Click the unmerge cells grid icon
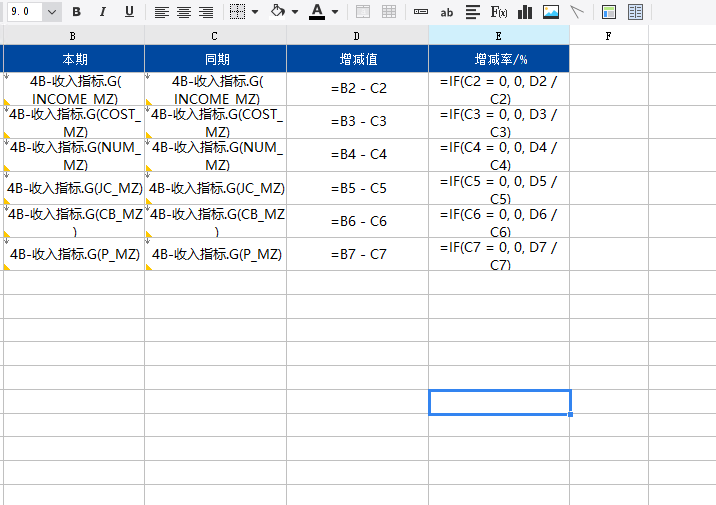The width and height of the screenshot is (716, 505). click(x=389, y=12)
